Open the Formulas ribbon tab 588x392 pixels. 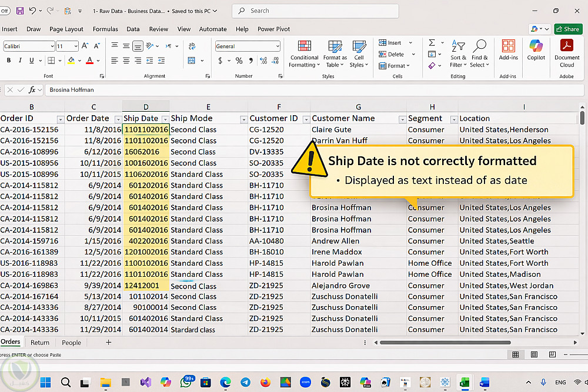click(105, 29)
